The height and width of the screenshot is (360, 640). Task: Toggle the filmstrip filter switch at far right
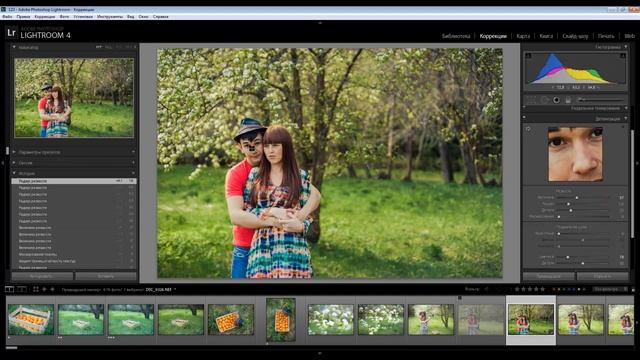(633, 289)
